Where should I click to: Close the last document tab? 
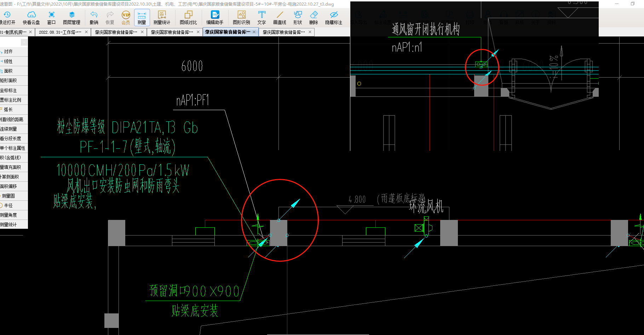310,32
